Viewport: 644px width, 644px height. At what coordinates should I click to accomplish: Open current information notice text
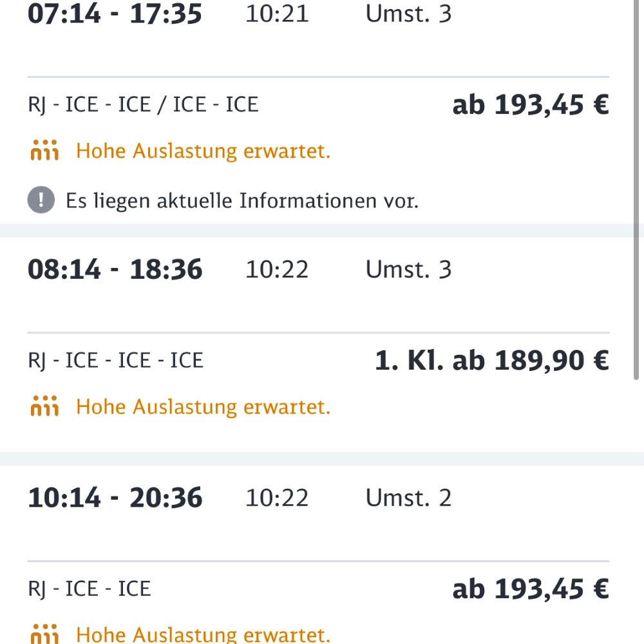(x=242, y=201)
